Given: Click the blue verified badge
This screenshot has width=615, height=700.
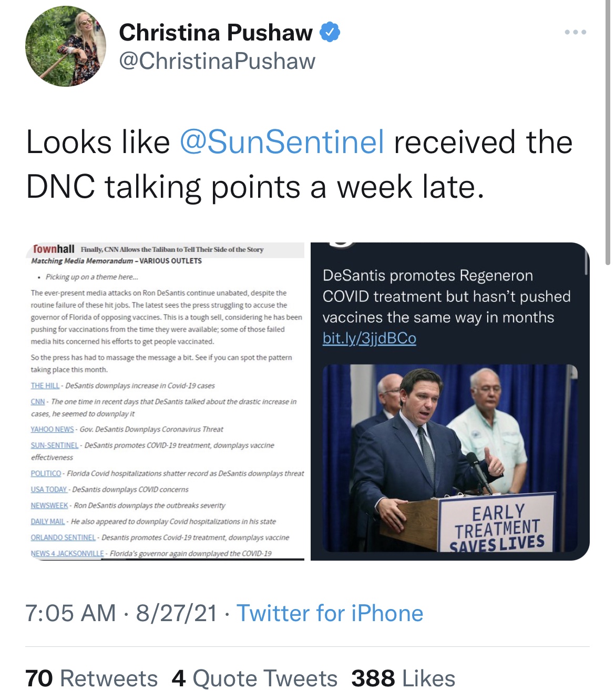Looking at the screenshot, I should [330, 33].
